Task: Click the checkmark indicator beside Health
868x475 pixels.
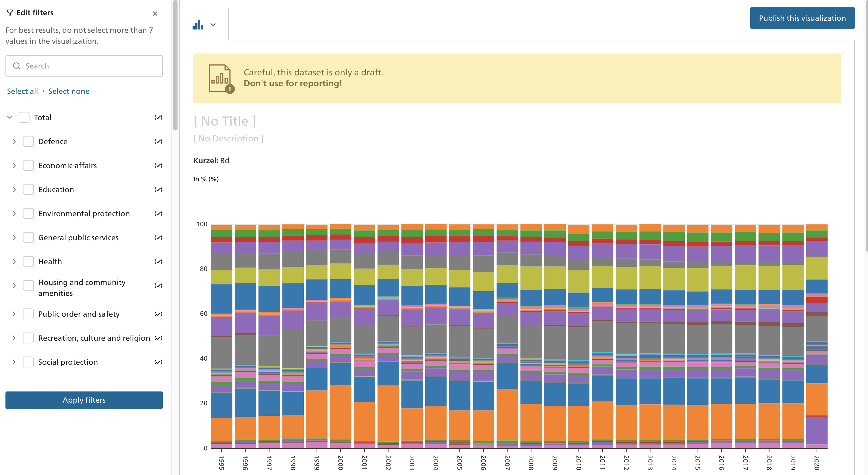Action: click(158, 261)
